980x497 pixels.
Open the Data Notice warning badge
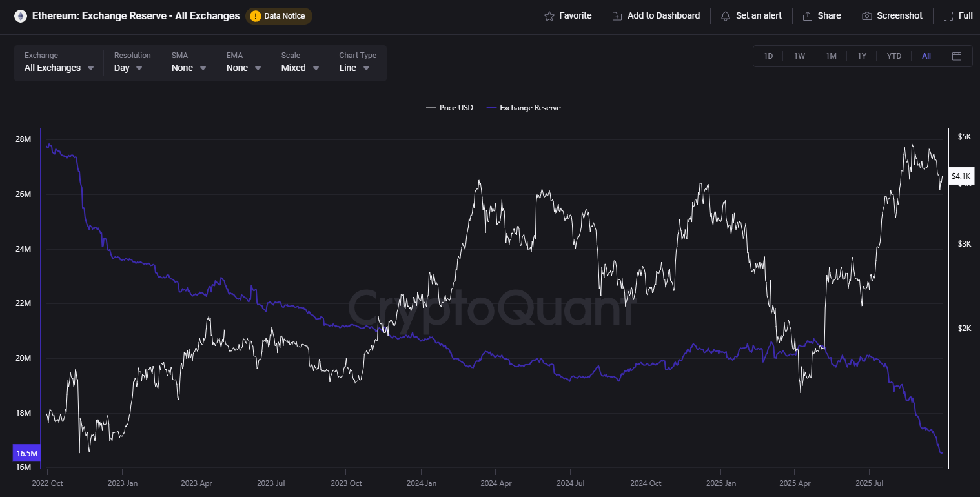point(279,16)
